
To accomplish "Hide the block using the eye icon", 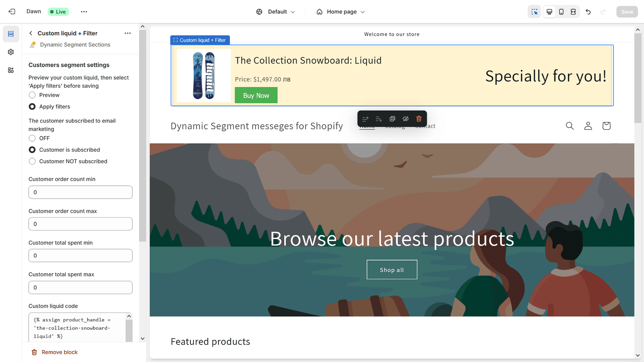I will (405, 119).
